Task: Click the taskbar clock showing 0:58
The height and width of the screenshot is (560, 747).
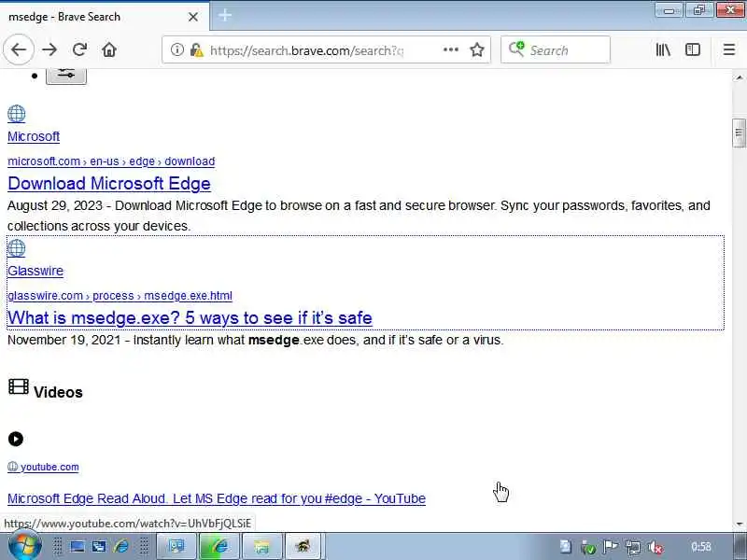Action: click(701, 547)
